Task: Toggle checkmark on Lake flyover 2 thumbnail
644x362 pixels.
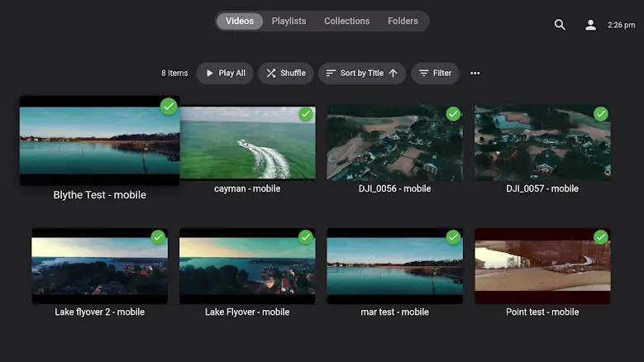Action: 158,237
